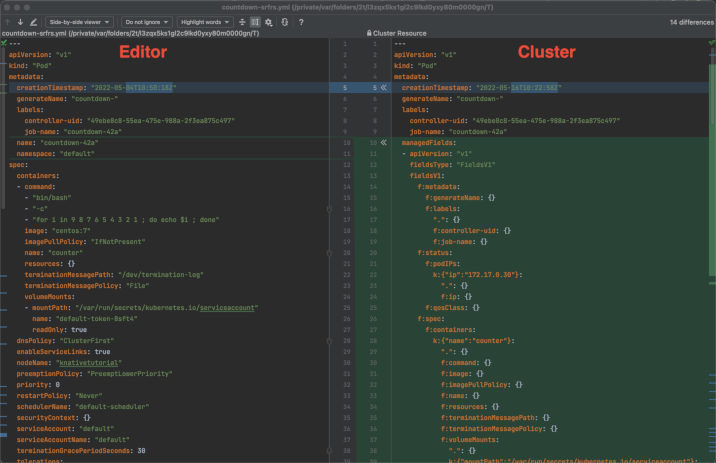Click the image: "centos:7" line
Screen dimensions: 716x463
58,231
